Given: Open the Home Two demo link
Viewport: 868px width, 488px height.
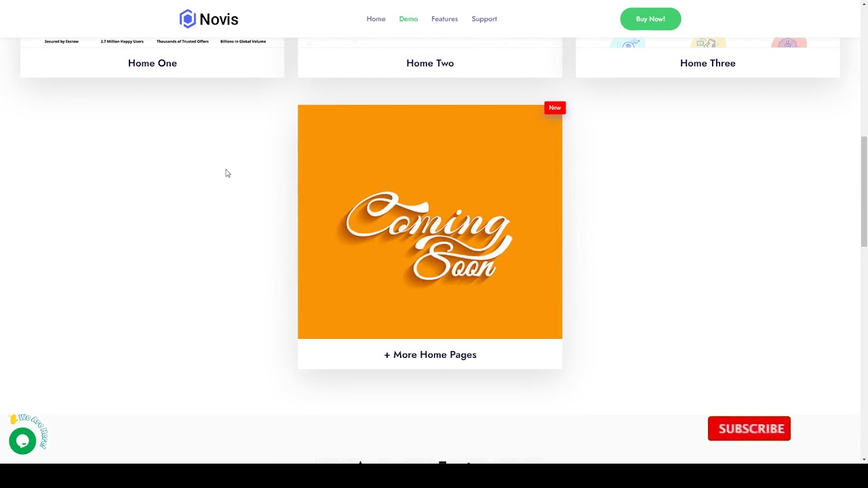Looking at the screenshot, I should (430, 63).
